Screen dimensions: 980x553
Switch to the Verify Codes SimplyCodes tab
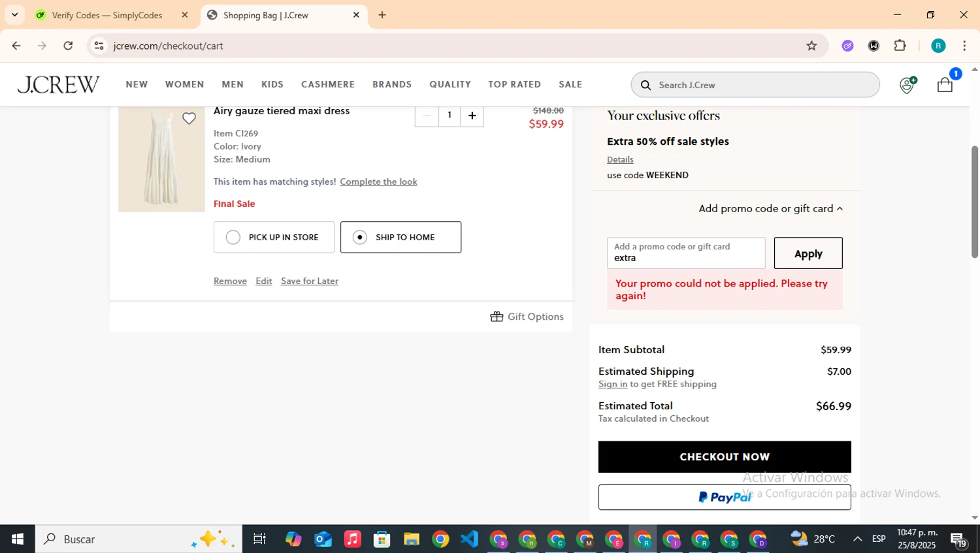click(106, 15)
